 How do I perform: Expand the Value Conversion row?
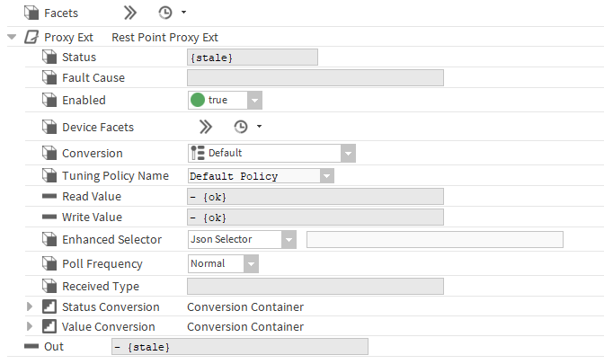(x=30, y=327)
